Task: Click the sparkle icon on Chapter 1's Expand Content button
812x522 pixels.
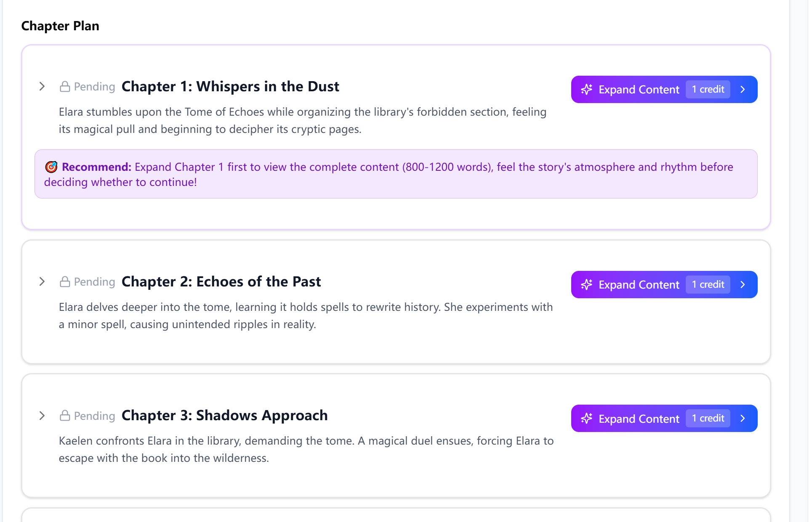Action: [x=587, y=89]
